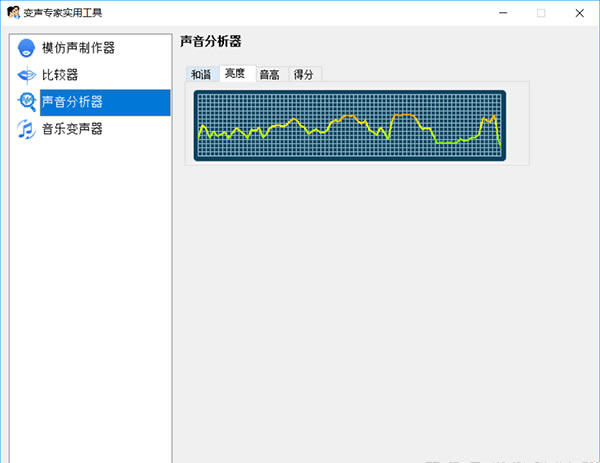Click the 模仿声制作器 face icon
Screen dimensions: 600x463
26,48
